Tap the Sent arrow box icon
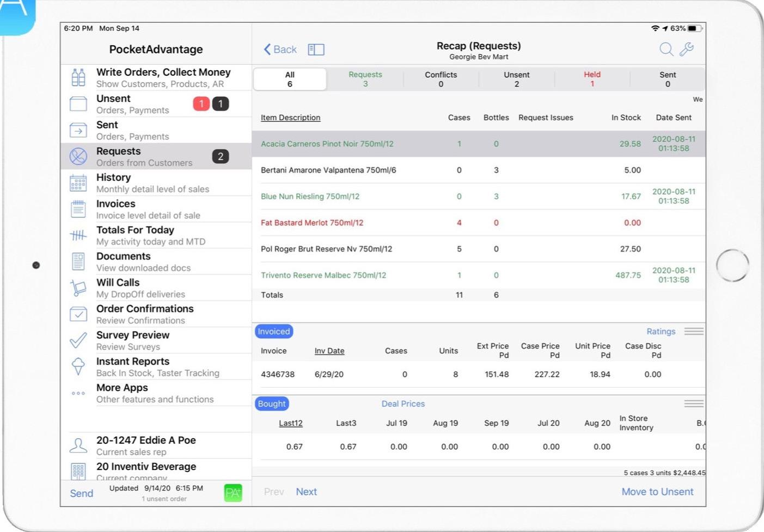Image resolution: width=764 pixels, height=532 pixels. point(78,130)
